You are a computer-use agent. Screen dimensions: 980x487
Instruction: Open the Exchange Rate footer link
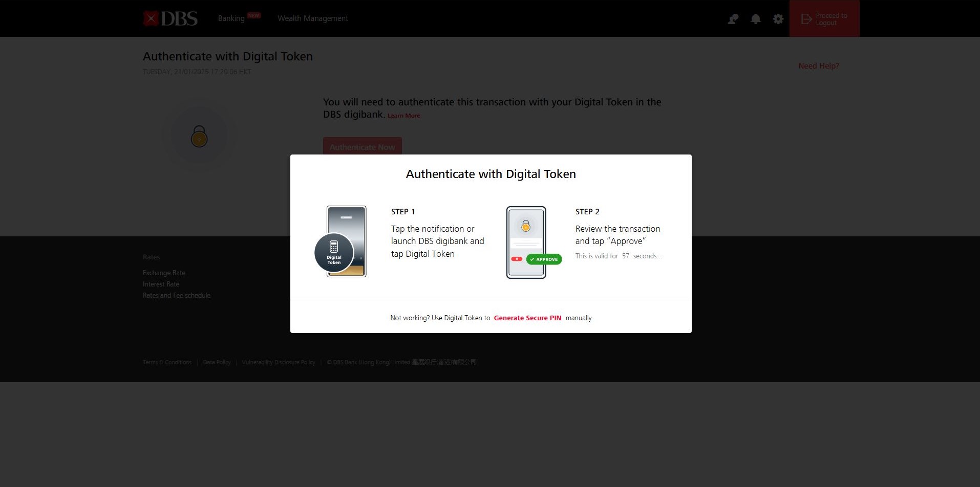[x=164, y=273]
